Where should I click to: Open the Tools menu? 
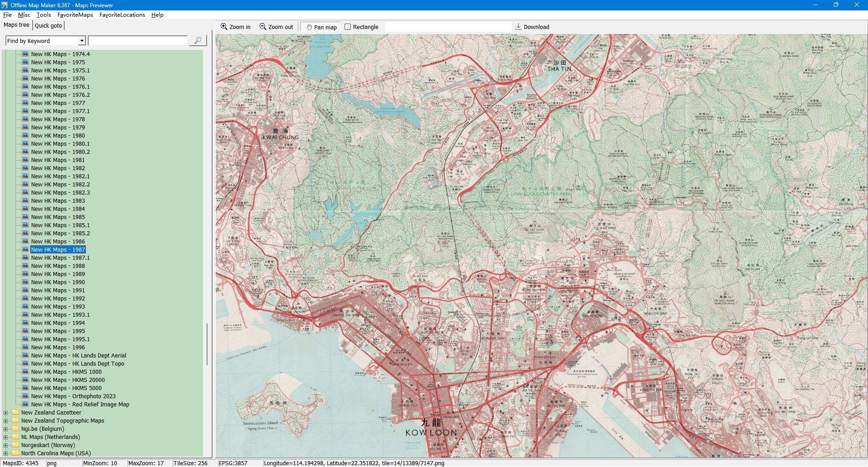[x=43, y=15]
